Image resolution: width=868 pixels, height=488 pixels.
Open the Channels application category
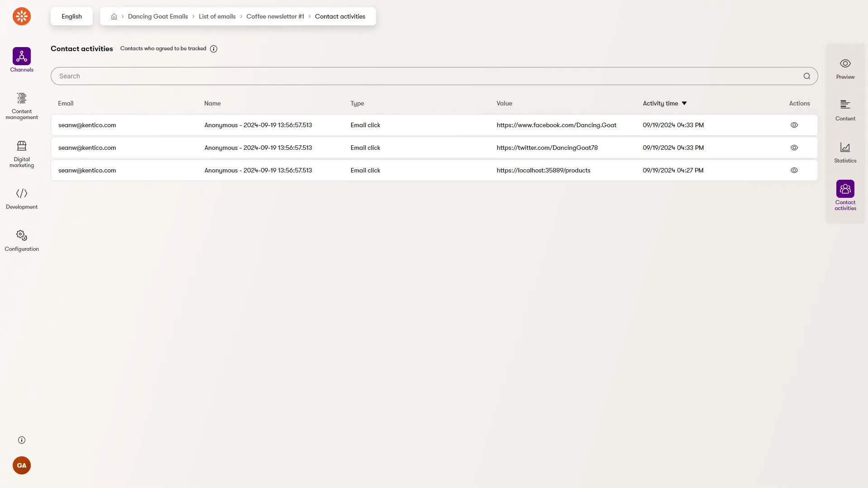click(x=22, y=60)
